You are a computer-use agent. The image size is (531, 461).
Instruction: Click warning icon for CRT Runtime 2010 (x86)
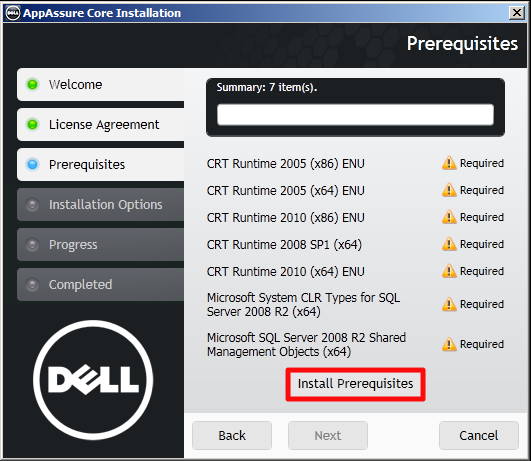point(449,217)
